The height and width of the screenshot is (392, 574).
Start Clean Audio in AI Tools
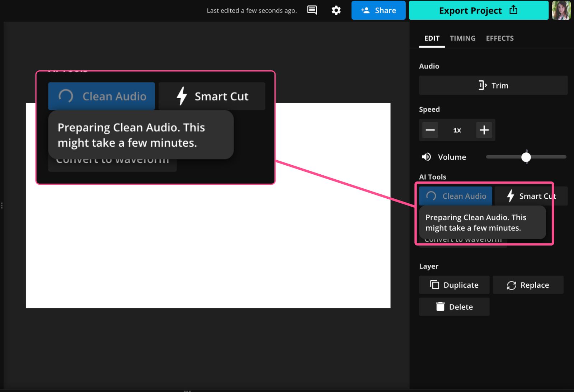coord(456,196)
